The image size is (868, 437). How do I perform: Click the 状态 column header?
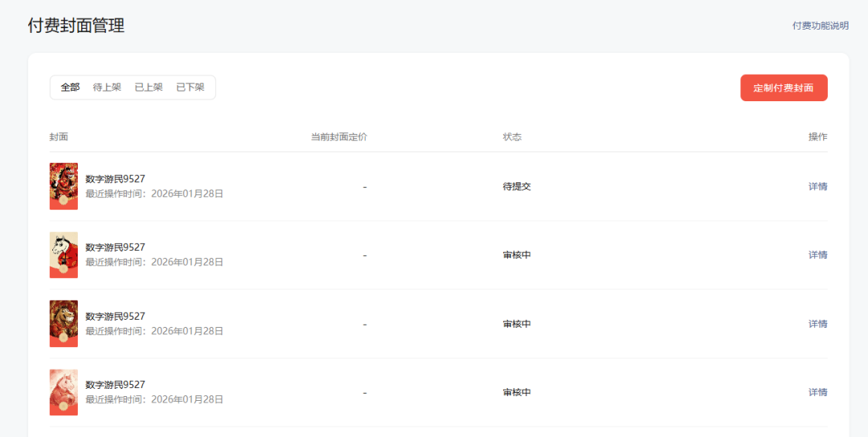click(x=512, y=137)
